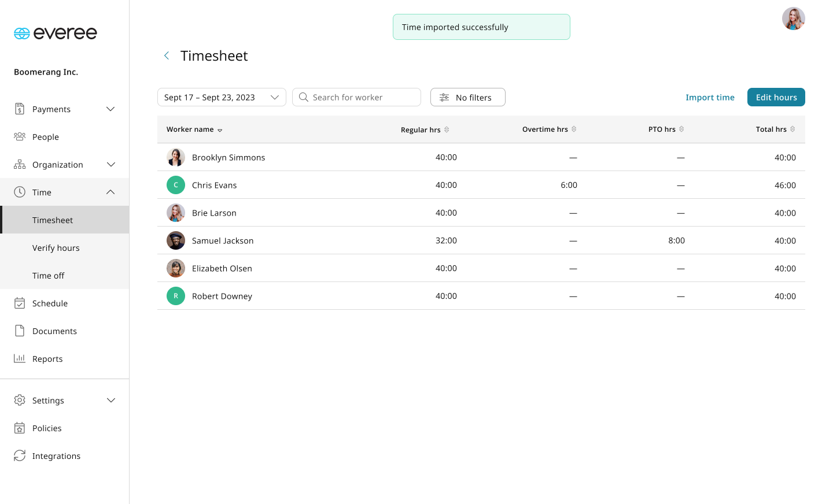Open the user profile avatar menu
The width and height of the screenshot is (833, 504).
coord(793,18)
